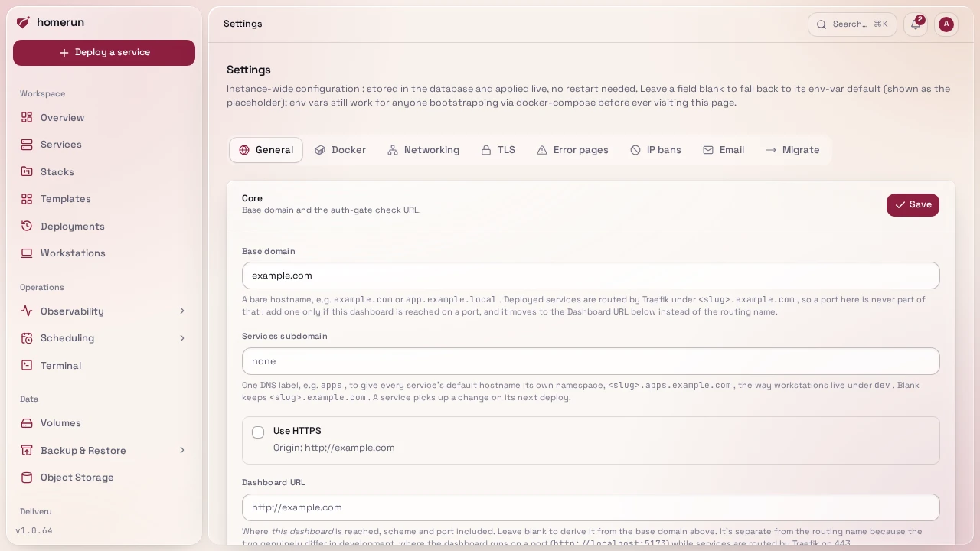Open Overview from the sidebar
The image size is (980, 551).
[x=104, y=118]
